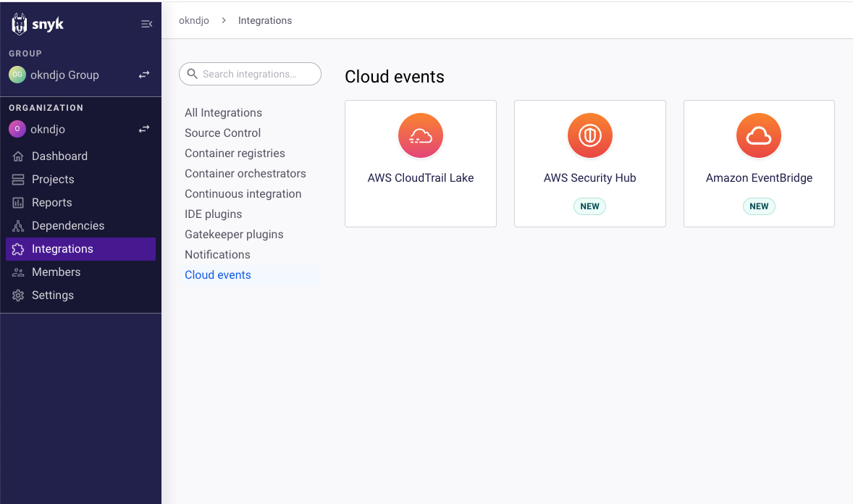The image size is (853, 504).
Task: Click the Reports chart icon
Action: click(x=19, y=203)
